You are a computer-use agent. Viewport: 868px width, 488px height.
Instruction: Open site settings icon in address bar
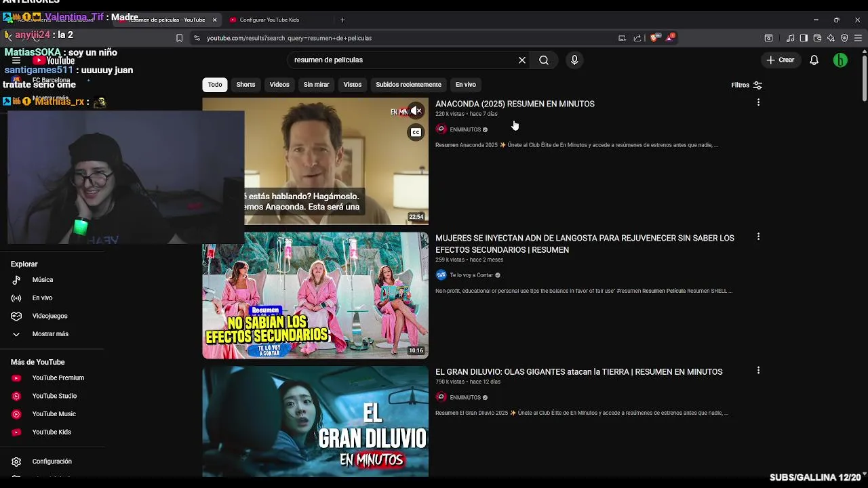(x=197, y=38)
